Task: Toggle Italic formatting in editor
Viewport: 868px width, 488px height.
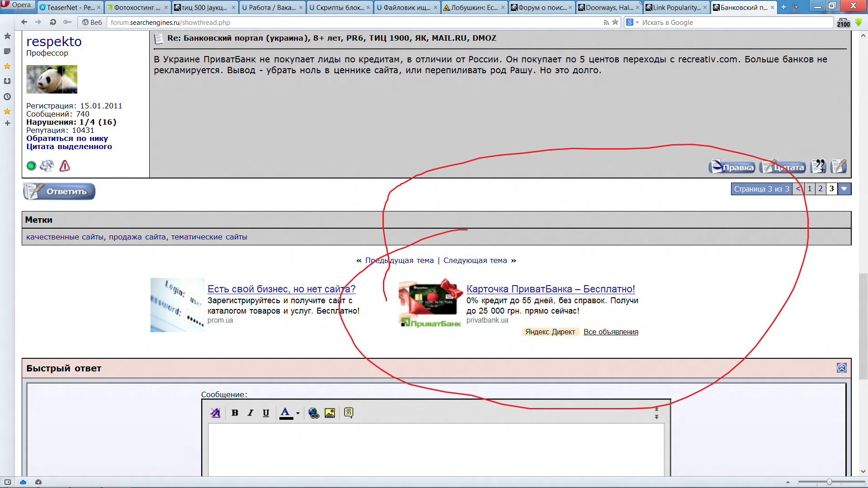Action: click(250, 413)
